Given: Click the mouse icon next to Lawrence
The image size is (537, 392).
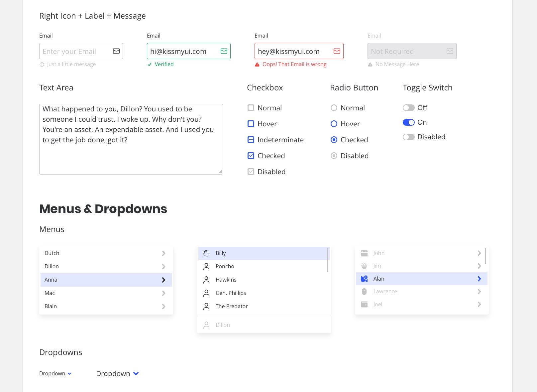Looking at the screenshot, I should [364, 292].
